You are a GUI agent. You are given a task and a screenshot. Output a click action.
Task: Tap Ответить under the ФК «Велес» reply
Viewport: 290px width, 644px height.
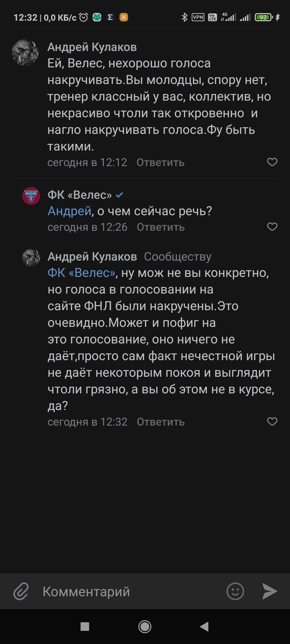(161, 227)
